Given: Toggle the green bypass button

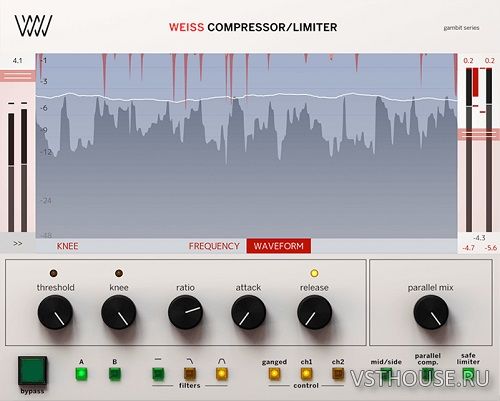Looking at the screenshot, I should (32, 371).
